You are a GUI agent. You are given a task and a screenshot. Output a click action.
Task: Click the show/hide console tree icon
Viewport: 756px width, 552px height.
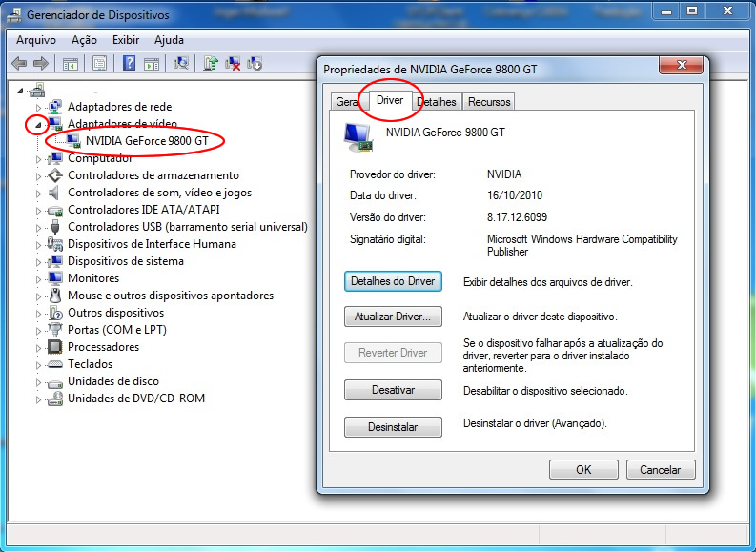coord(71,64)
